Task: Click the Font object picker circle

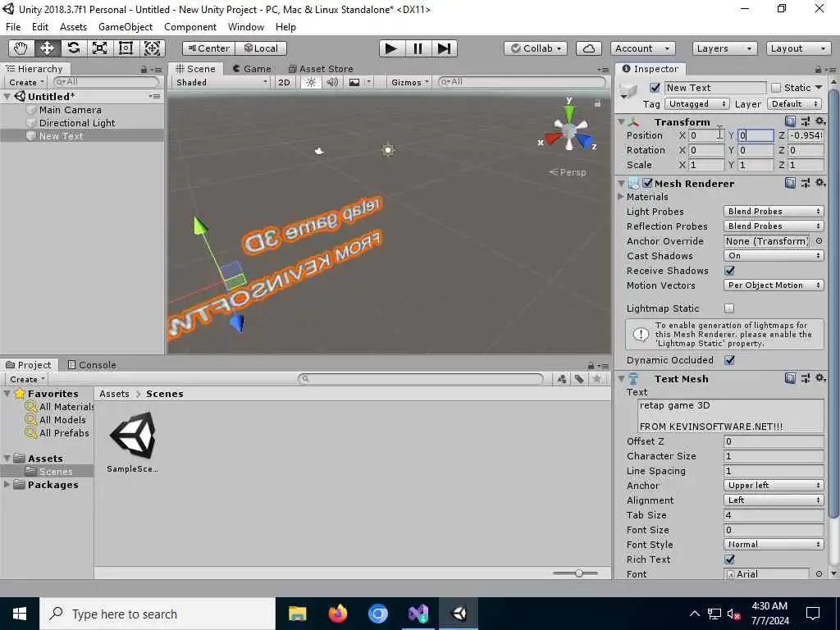Action: [819, 573]
